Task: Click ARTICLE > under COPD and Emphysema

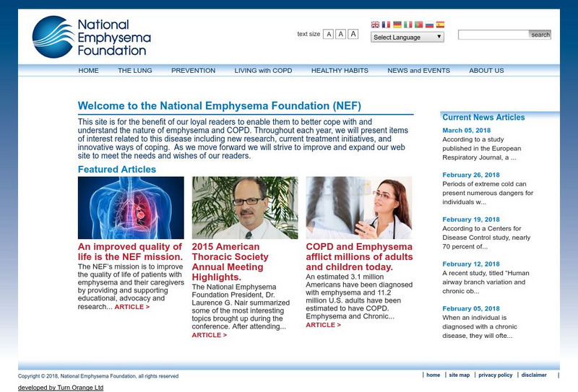Action: click(323, 325)
